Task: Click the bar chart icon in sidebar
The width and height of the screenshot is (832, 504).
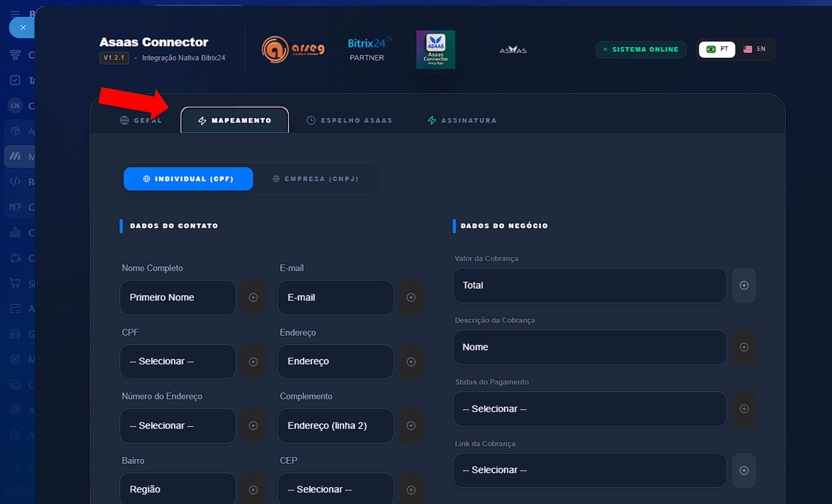Action: coord(15,233)
